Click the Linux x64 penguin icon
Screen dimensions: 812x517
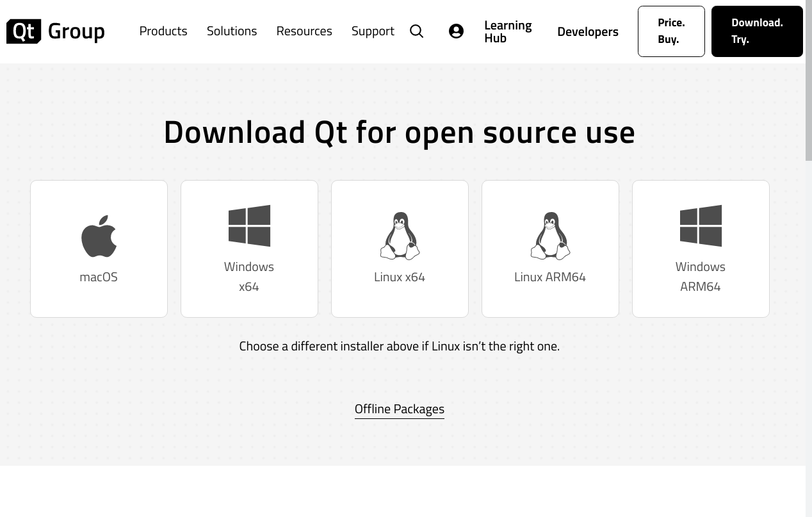point(400,236)
